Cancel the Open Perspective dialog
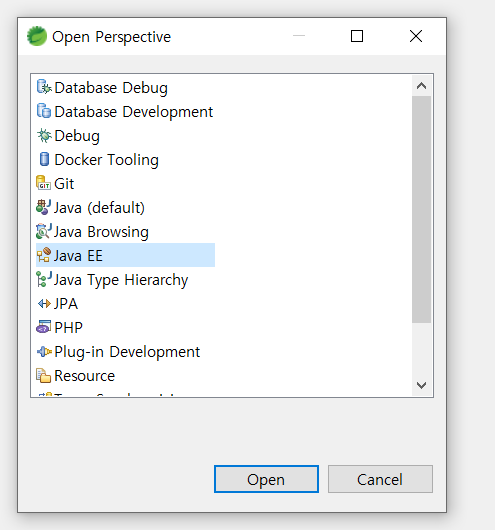Image resolution: width=495 pixels, height=530 pixels. tap(380, 479)
